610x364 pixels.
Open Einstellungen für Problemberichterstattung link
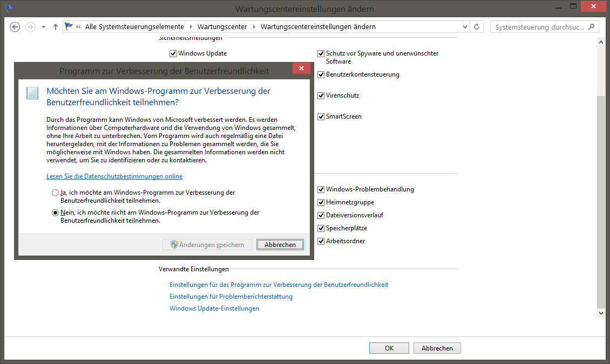pyautogui.click(x=231, y=297)
